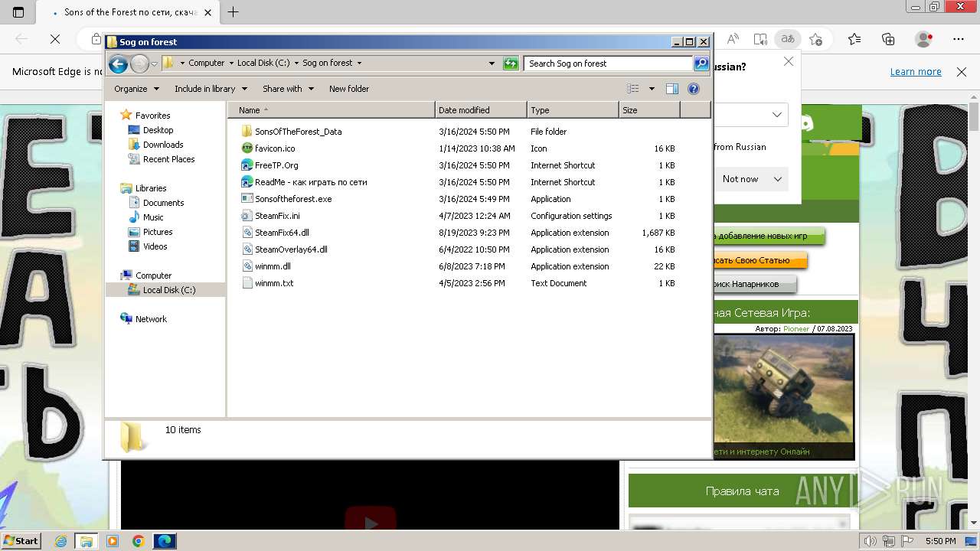Sort by the Type column header
Screen dimensions: 980x551
tap(573, 110)
